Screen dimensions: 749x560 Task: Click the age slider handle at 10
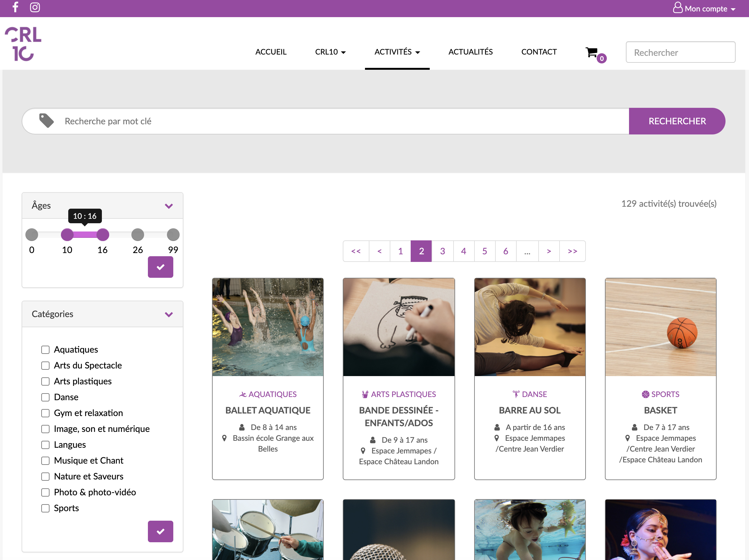point(67,234)
